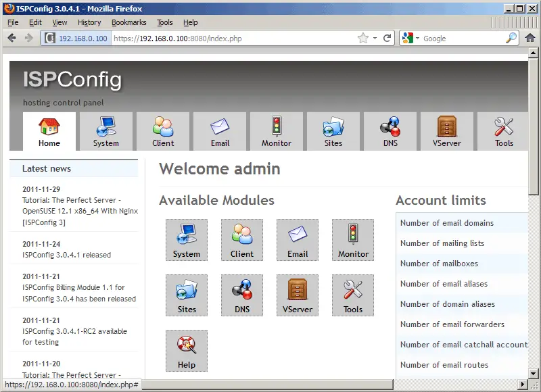Viewport: 541px width, 392px height.
Task: Open the System tab in the top navigation bar
Action: (x=106, y=131)
